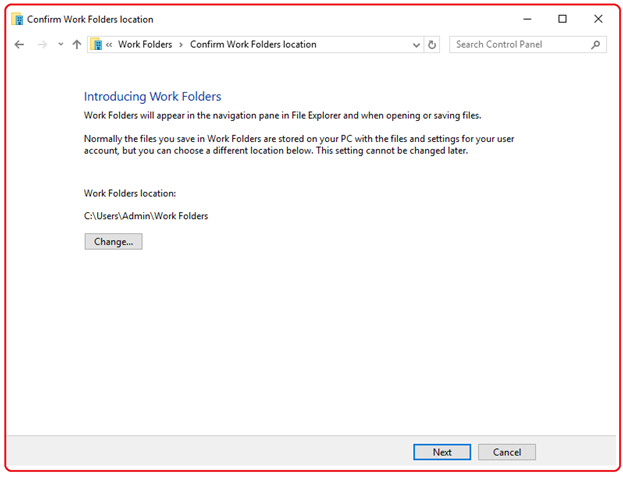Cancel the Work Folders setup
The width and height of the screenshot is (623, 477).
(x=507, y=452)
